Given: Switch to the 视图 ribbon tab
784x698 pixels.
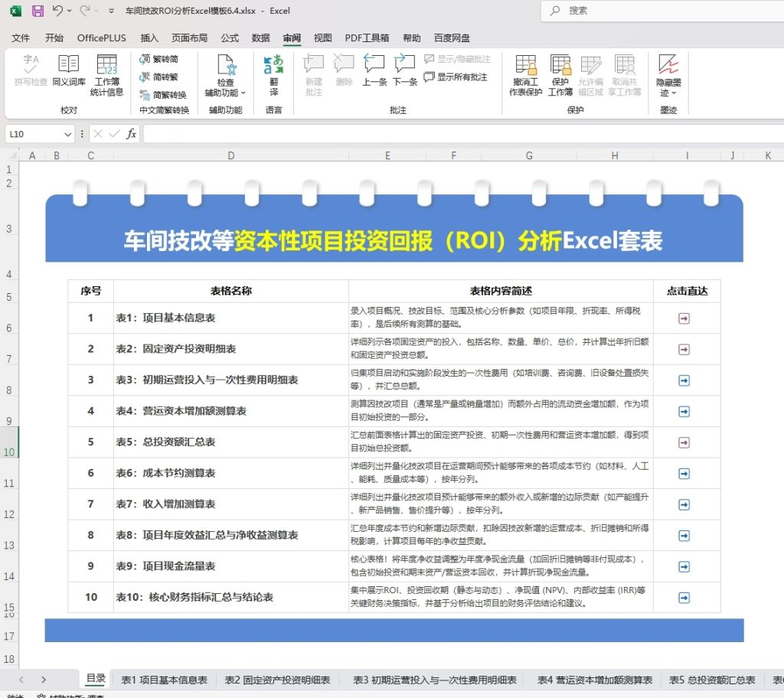Looking at the screenshot, I should (x=322, y=37).
